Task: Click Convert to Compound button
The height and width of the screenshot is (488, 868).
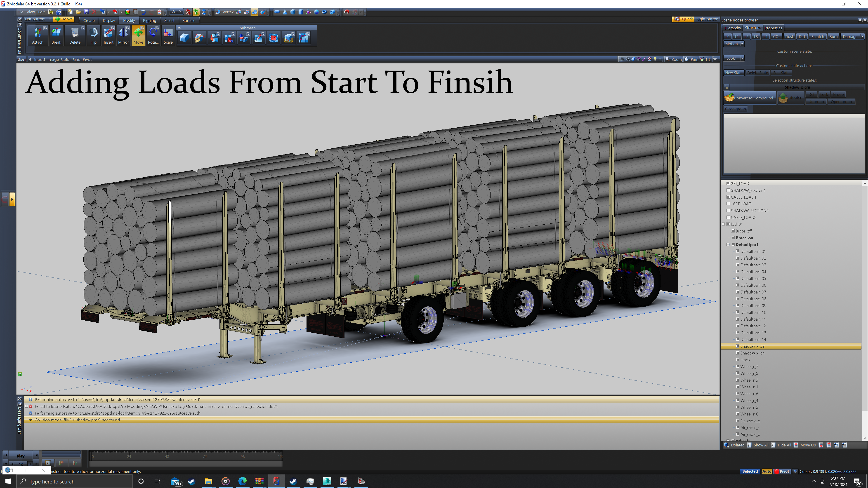Action: [x=749, y=98]
